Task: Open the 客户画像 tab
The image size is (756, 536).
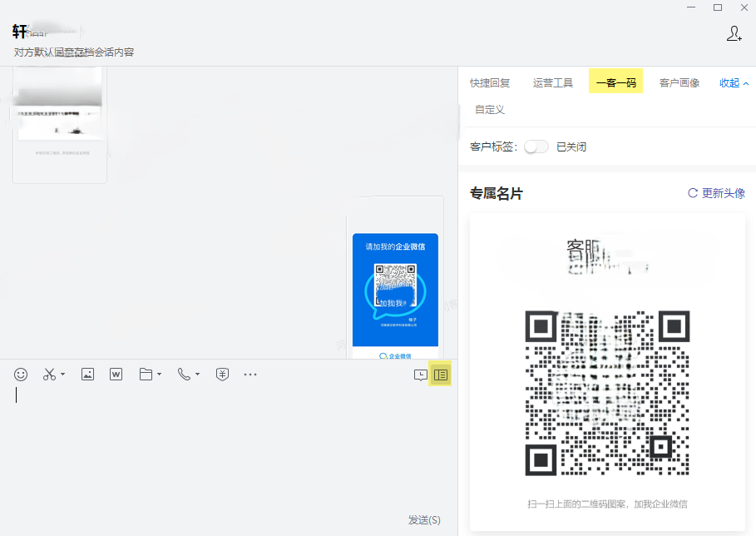Action: pos(679,83)
